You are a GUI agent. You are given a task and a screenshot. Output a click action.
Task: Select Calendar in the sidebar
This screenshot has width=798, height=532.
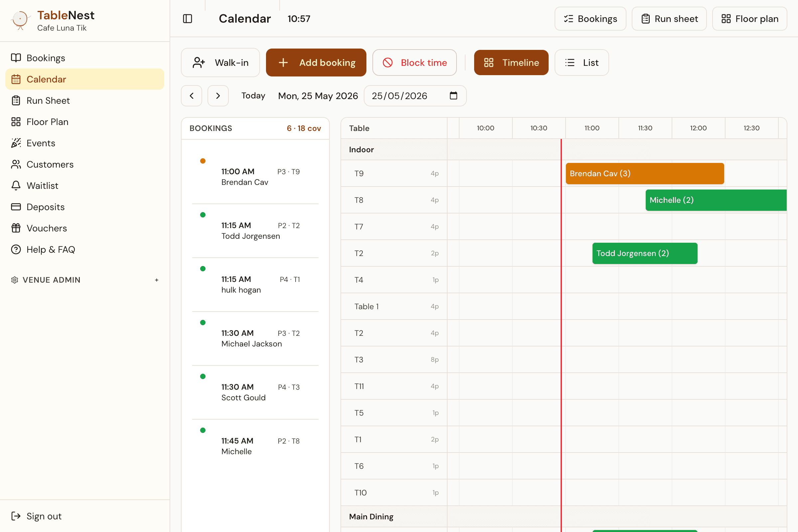(85, 79)
